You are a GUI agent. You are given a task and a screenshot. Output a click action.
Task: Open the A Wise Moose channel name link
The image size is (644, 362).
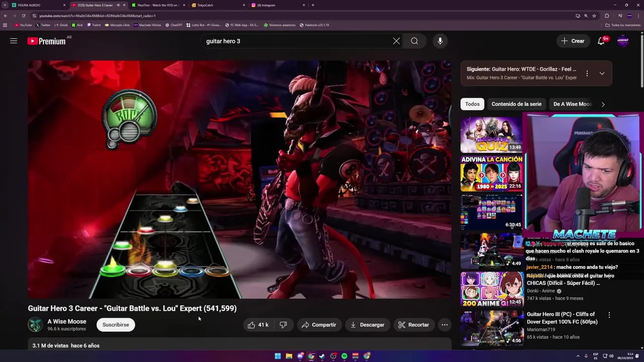pos(67,322)
